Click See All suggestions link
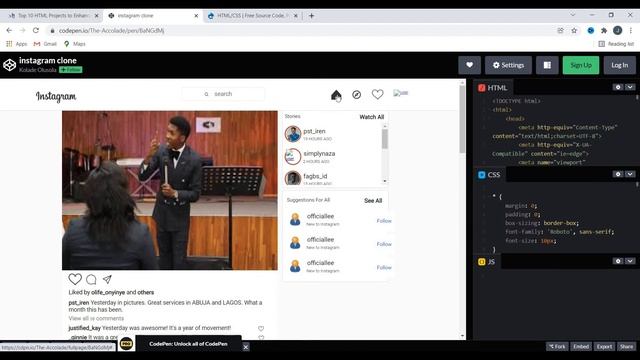This screenshot has height=360, width=640. [x=373, y=200]
